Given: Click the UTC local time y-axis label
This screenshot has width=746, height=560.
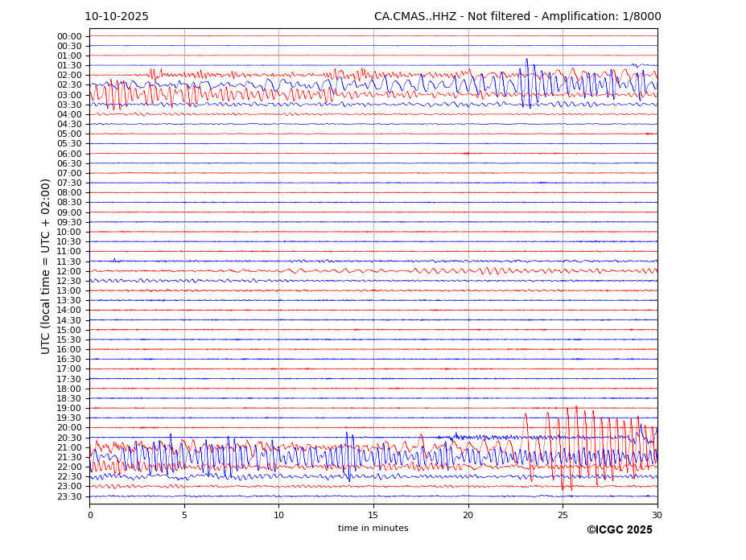Looking at the screenshot, I should [x=47, y=266].
